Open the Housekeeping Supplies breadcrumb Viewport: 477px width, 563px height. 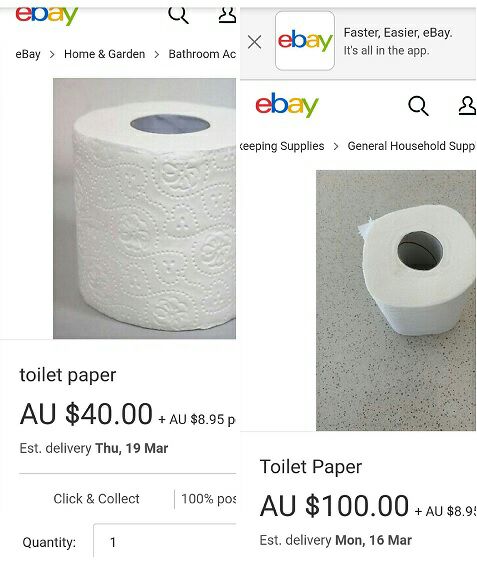[282, 146]
